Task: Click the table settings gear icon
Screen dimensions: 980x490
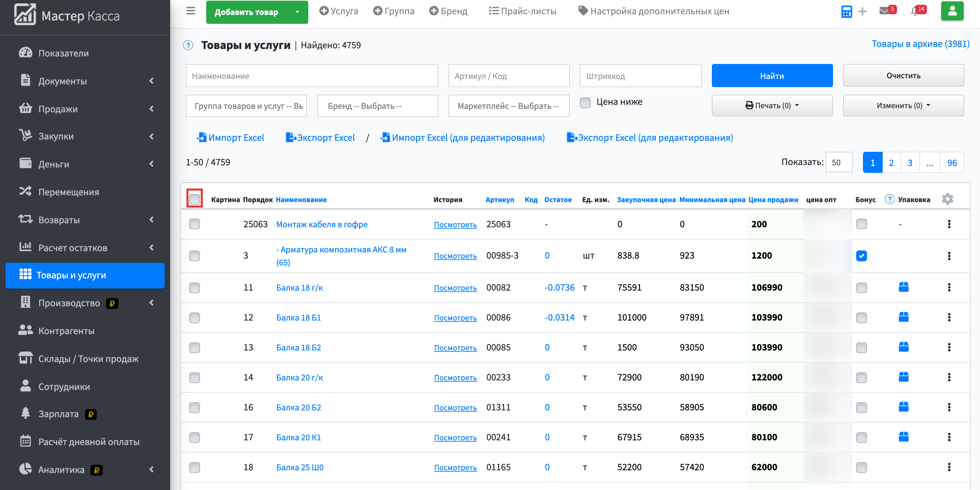Action: [x=947, y=199]
